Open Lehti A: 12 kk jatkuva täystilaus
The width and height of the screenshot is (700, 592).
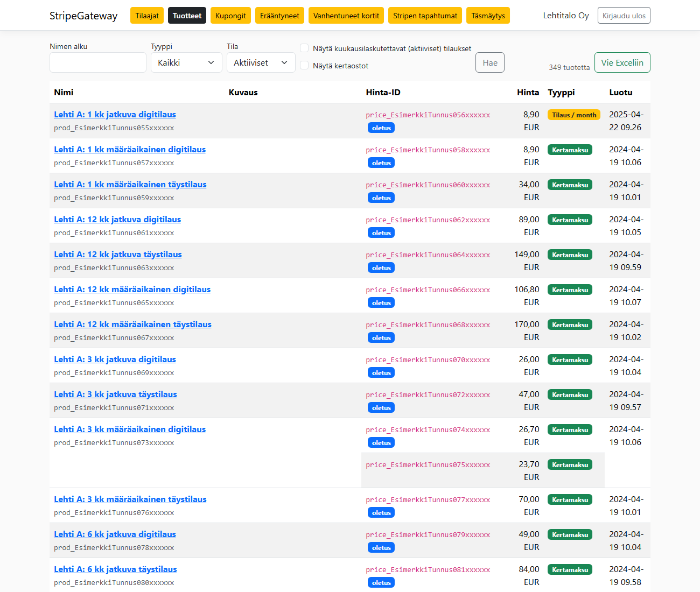[118, 254]
